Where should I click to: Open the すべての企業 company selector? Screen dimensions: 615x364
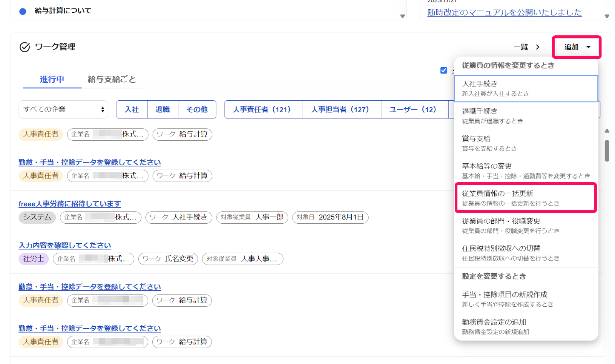[x=63, y=110]
